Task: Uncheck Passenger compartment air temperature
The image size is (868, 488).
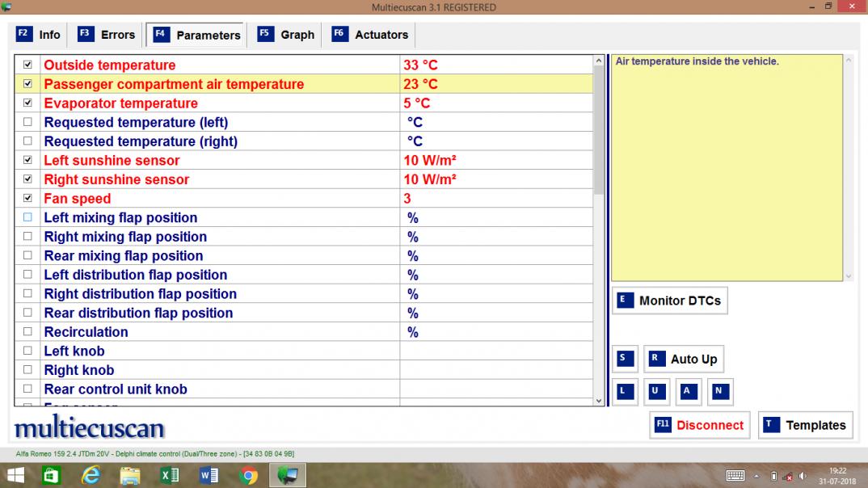Action: pos(27,84)
